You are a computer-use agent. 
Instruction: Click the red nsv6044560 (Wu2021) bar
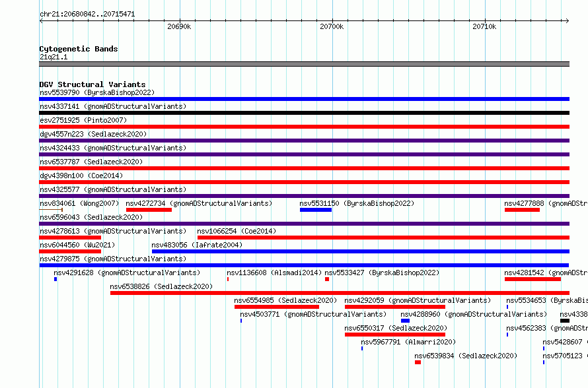tap(70, 251)
